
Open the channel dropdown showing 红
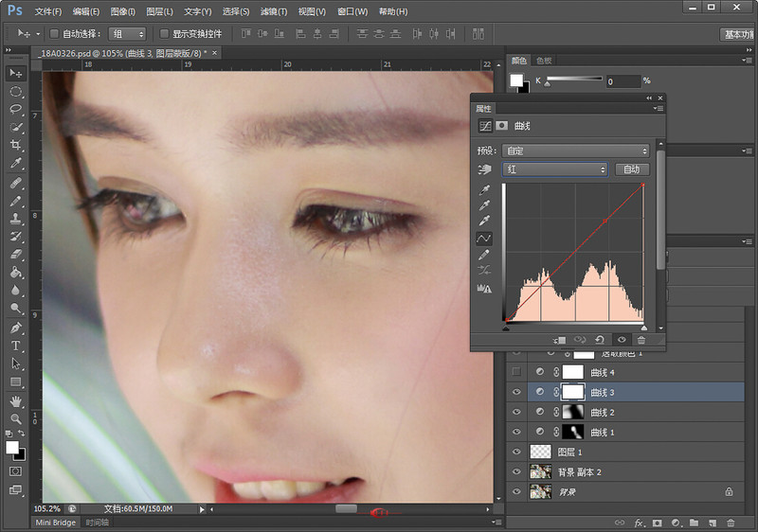(554, 168)
